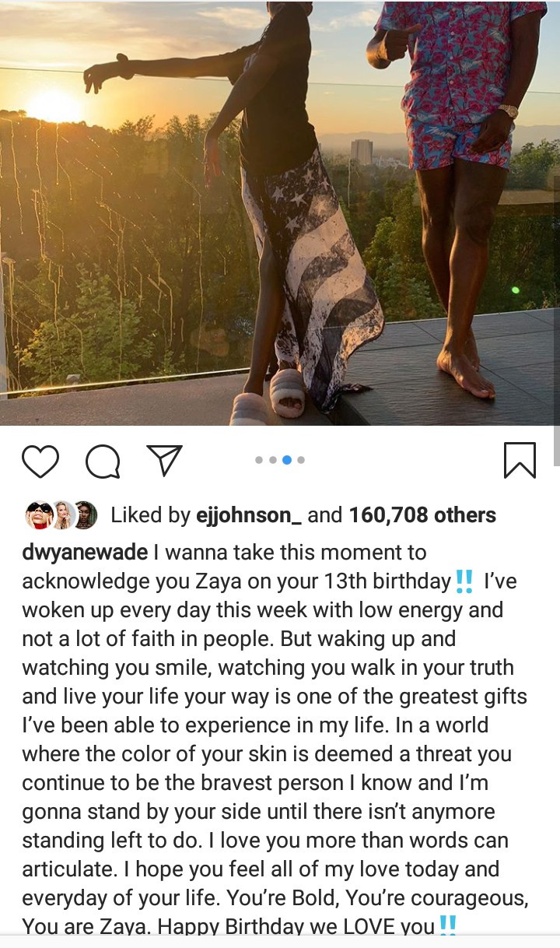560x948 pixels.
Task: Share the post via paper plane icon
Action: tap(164, 460)
